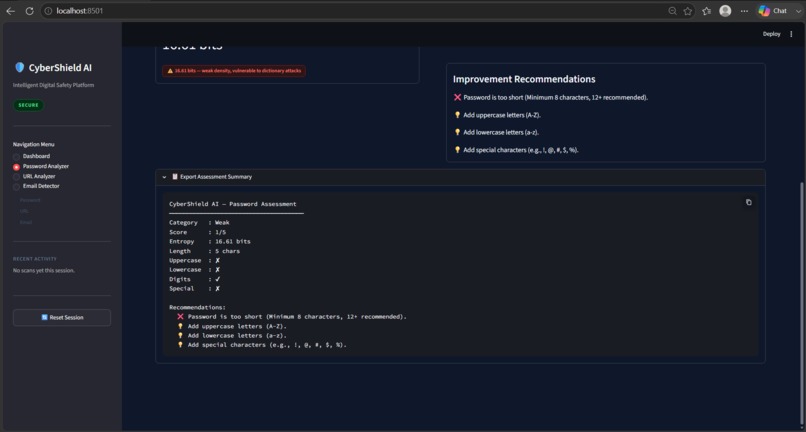Expand the Copilot Chat dropdown arrow
The image size is (806, 432).
point(798,11)
